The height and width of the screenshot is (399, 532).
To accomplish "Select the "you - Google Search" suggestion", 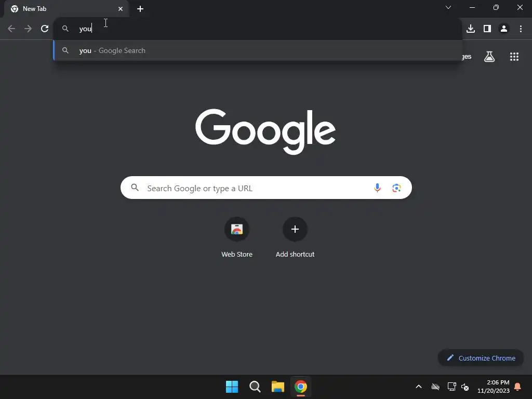I will pyautogui.click(x=258, y=50).
